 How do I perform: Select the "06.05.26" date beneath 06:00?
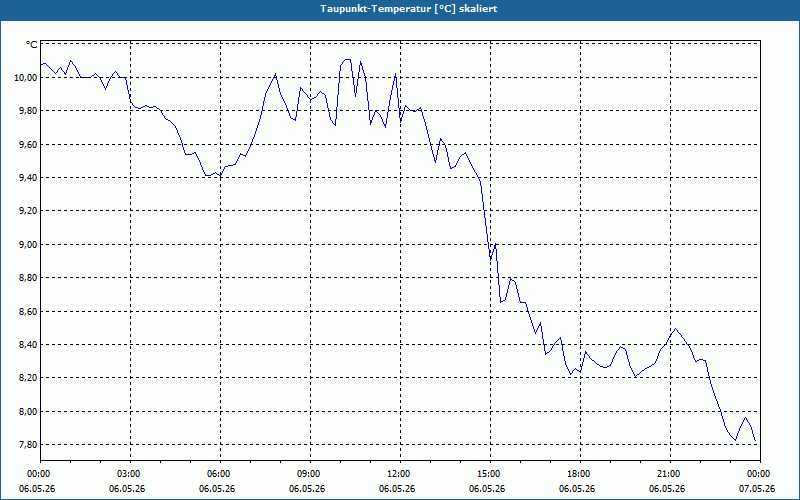(x=217, y=489)
